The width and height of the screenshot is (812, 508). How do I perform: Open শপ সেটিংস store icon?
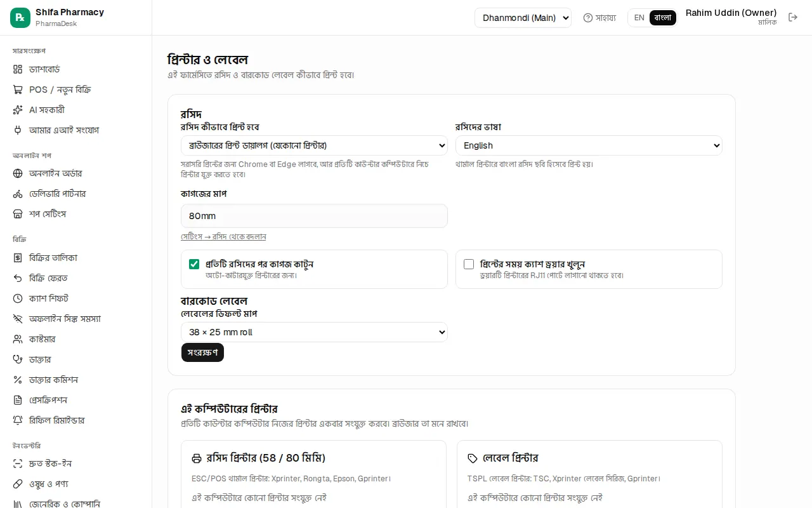tap(18, 214)
